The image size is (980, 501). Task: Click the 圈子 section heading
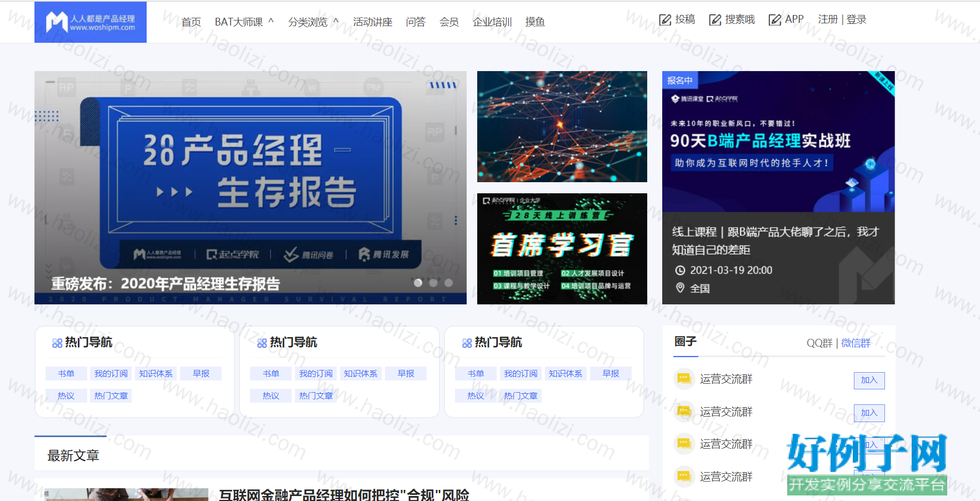coord(686,341)
